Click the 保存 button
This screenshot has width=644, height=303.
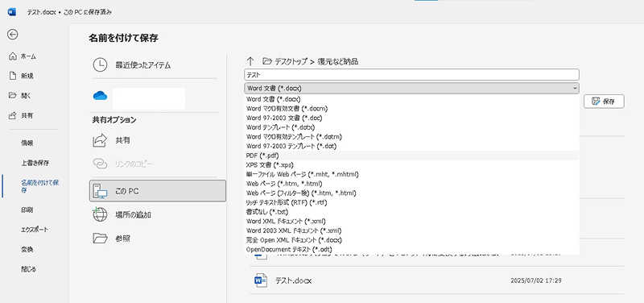pos(604,102)
